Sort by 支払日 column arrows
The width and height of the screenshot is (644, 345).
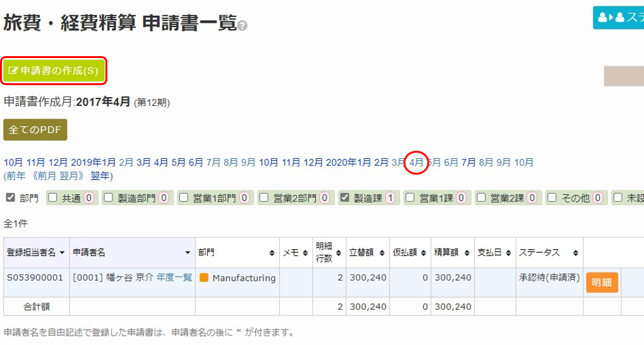pyautogui.click(x=508, y=253)
